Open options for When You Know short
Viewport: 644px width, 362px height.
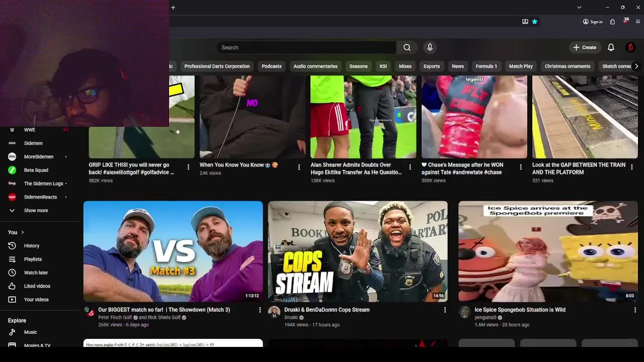[299, 167]
